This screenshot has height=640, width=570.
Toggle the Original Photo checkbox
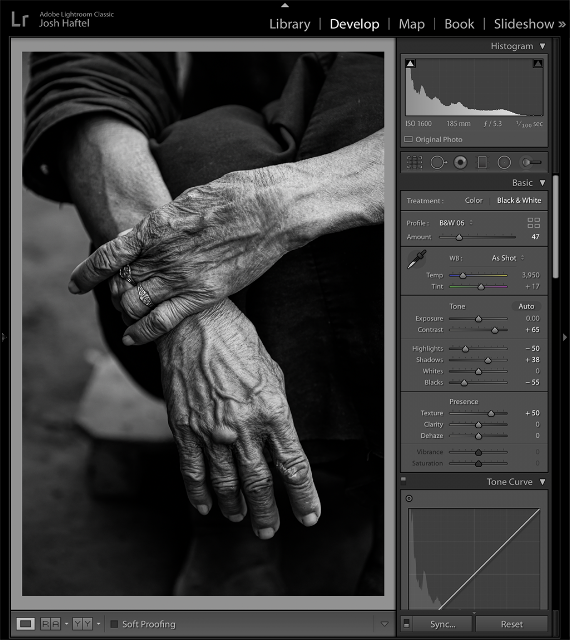tap(408, 139)
